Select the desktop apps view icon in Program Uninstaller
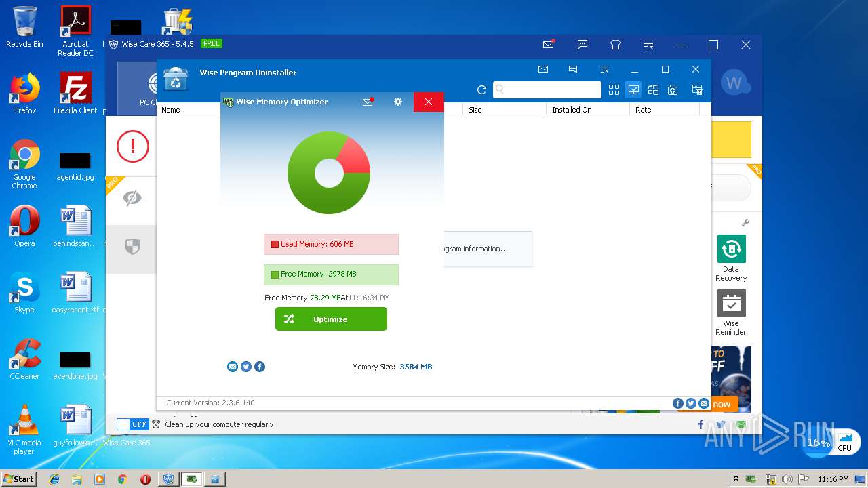This screenshot has height=488, width=868. pyautogui.click(x=633, y=89)
